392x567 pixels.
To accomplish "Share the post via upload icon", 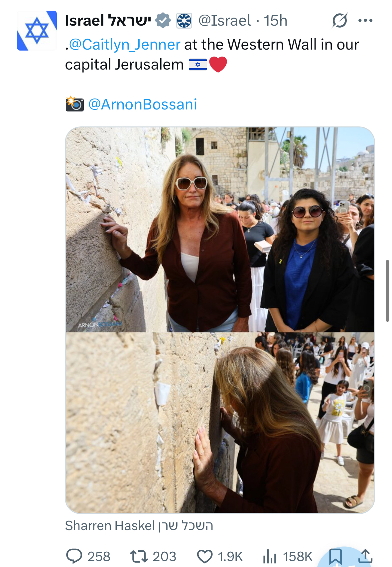I will tap(365, 556).
